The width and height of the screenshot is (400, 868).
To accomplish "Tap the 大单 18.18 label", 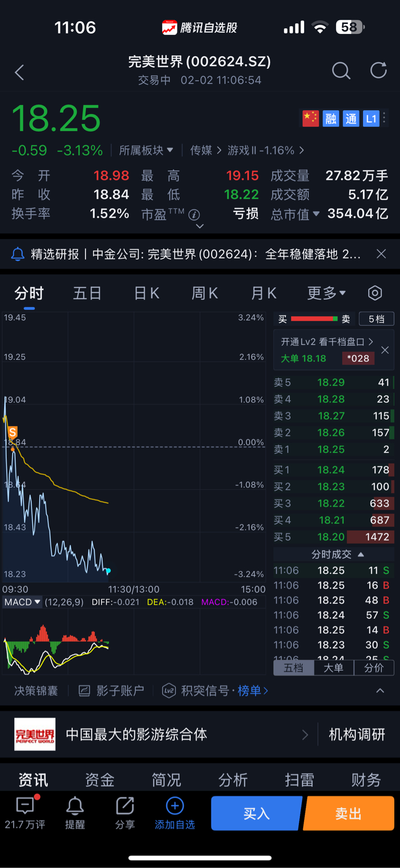I will (x=303, y=358).
